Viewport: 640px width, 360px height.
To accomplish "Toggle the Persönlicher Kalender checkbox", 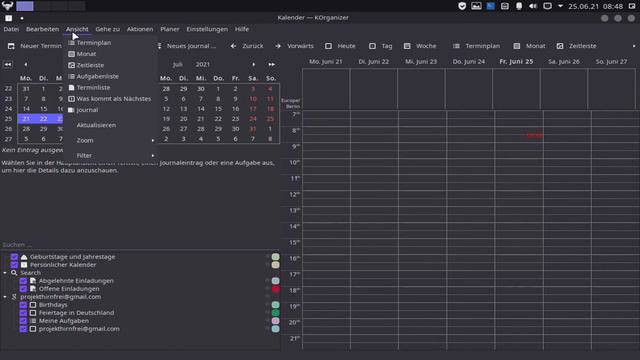I will click(x=14, y=265).
